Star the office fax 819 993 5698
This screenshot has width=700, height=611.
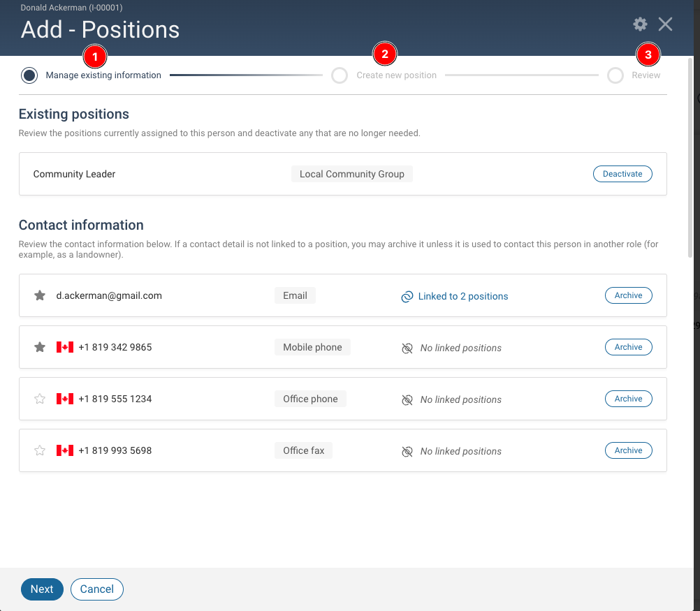(40, 450)
